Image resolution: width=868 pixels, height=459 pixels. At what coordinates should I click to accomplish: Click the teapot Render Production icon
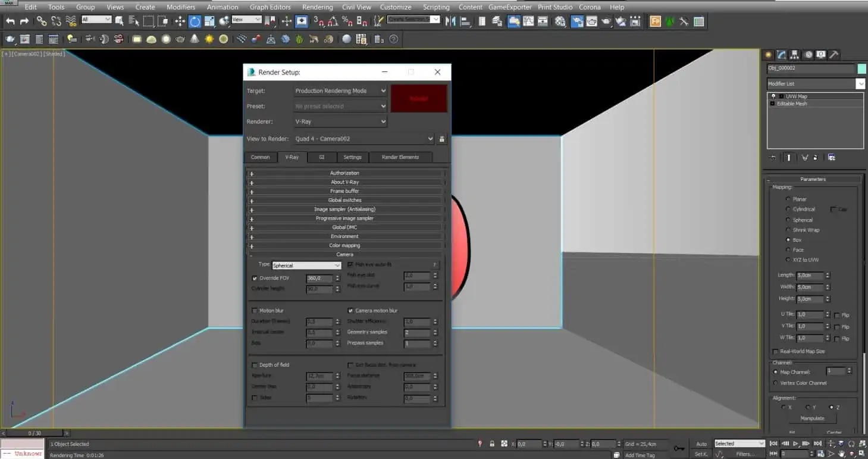[606, 21]
